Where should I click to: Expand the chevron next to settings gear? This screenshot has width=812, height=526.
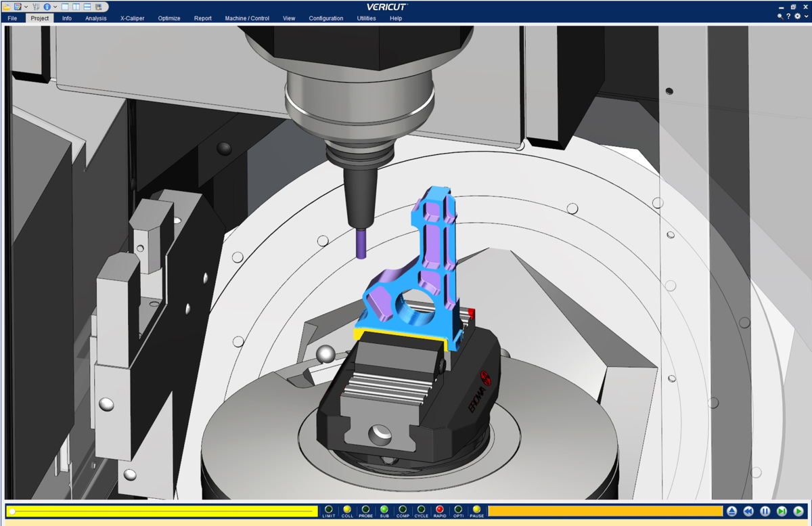coord(807,16)
